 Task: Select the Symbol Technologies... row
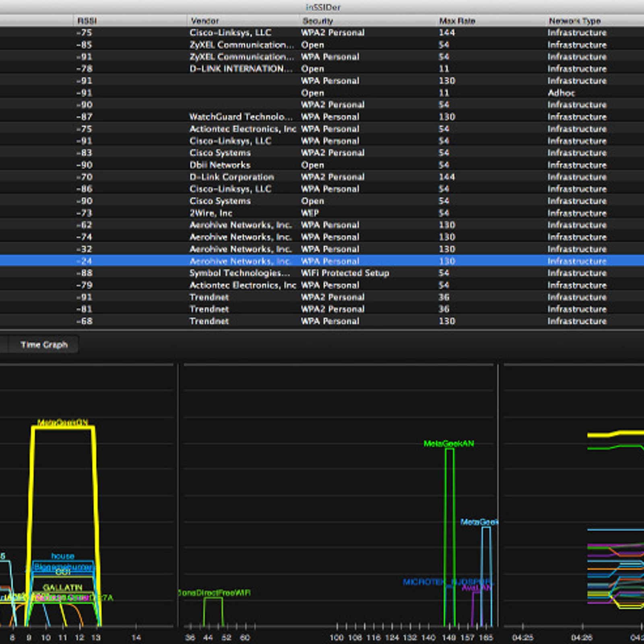pyautogui.click(x=322, y=273)
